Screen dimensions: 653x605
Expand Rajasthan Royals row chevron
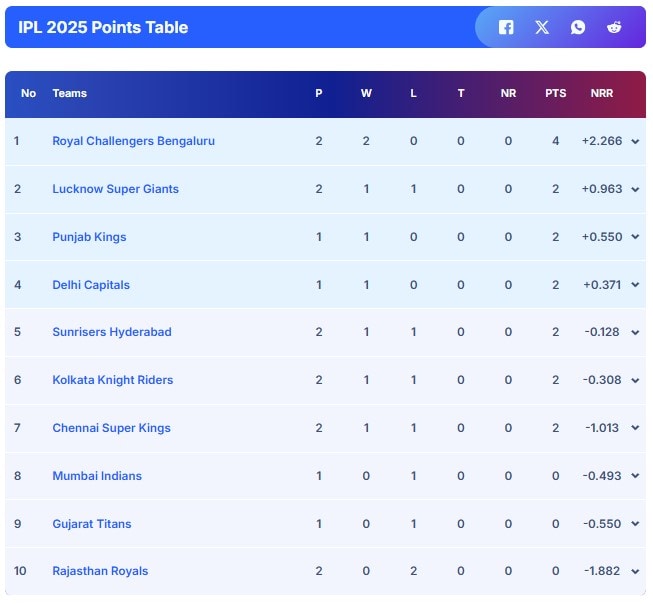click(635, 571)
